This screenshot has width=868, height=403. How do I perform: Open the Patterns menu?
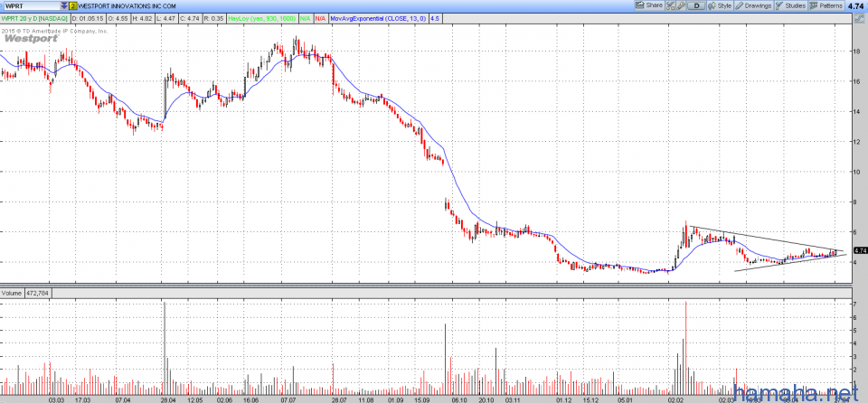pyautogui.click(x=826, y=5)
